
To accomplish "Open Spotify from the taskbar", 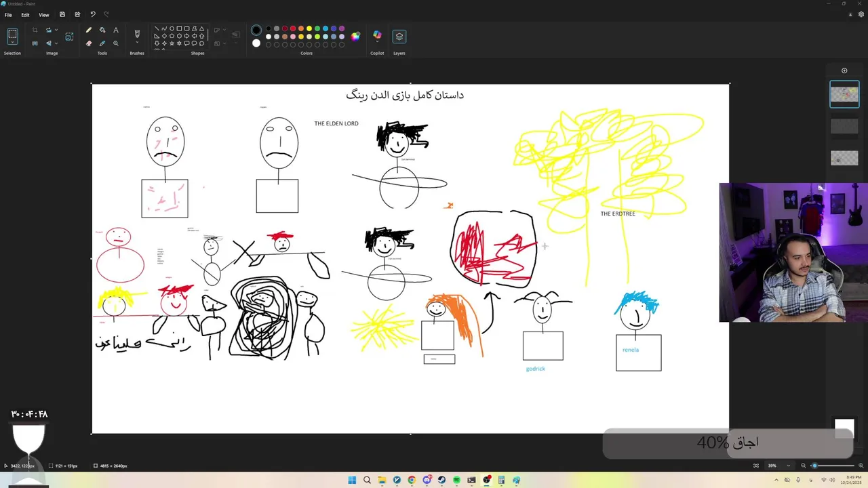I will click(456, 480).
